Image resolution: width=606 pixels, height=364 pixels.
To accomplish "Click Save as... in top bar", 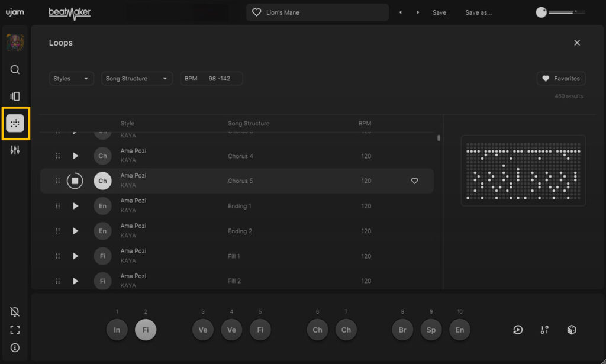I will click(478, 12).
